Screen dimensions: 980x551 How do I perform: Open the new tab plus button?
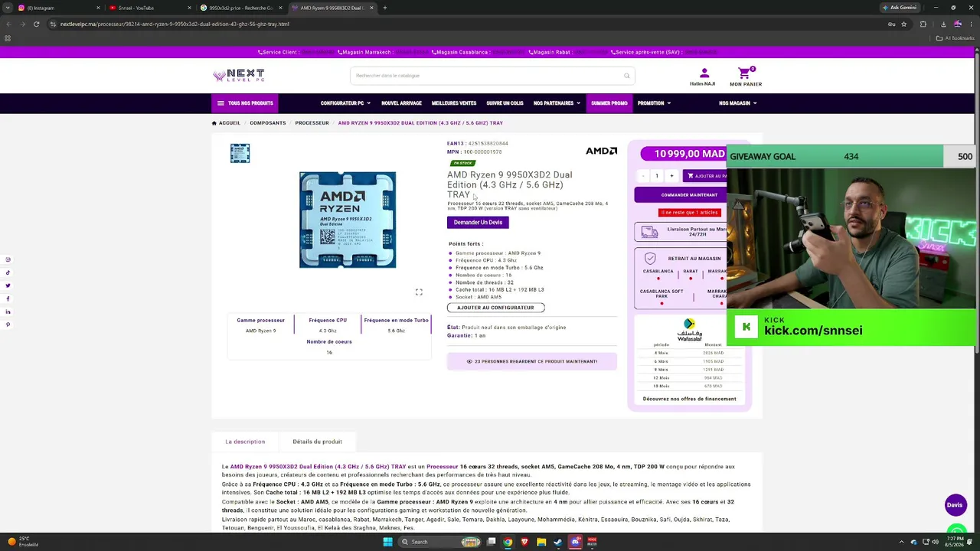click(385, 8)
